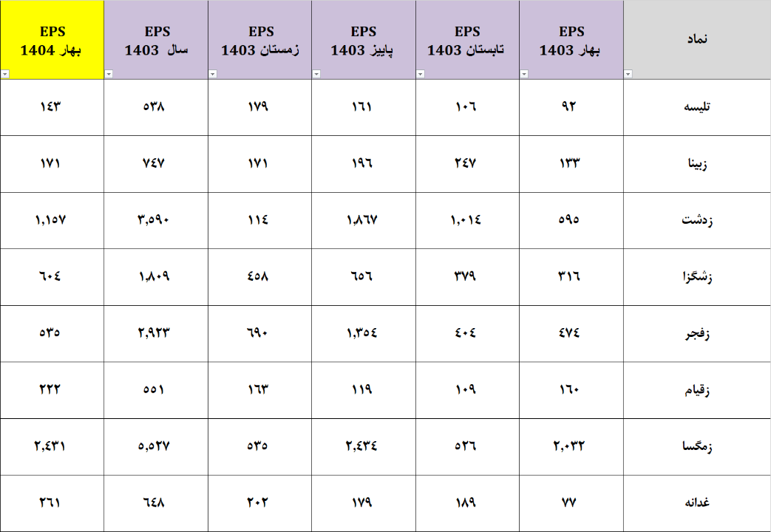Select the تلیسه symbol cell
The height and width of the screenshot is (532, 771).
[x=697, y=106]
